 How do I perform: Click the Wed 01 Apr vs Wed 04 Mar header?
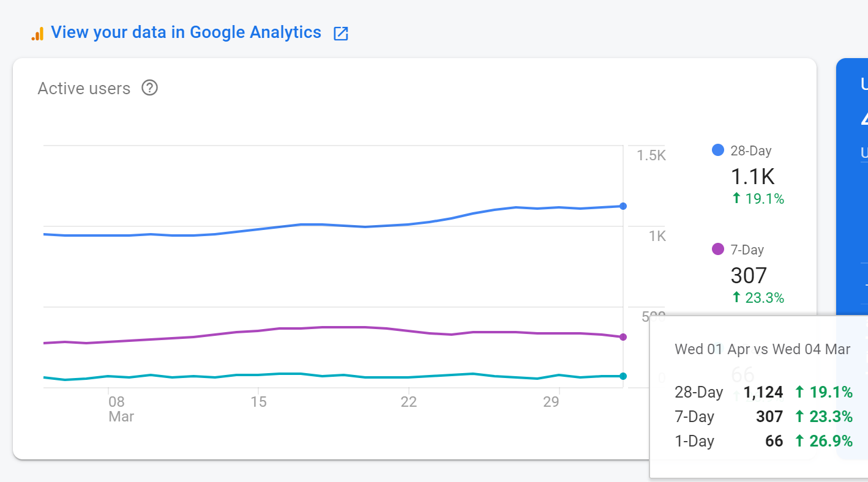(763, 349)
